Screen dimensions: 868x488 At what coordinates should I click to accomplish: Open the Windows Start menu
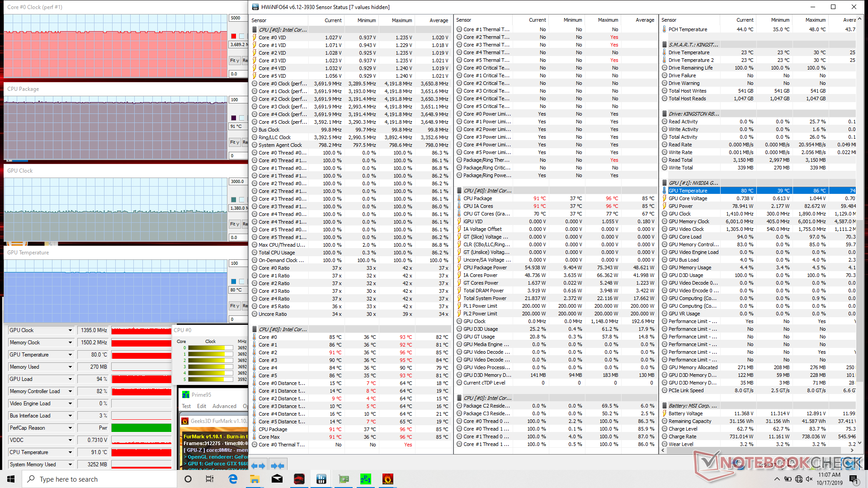click(x=11, y=479)
